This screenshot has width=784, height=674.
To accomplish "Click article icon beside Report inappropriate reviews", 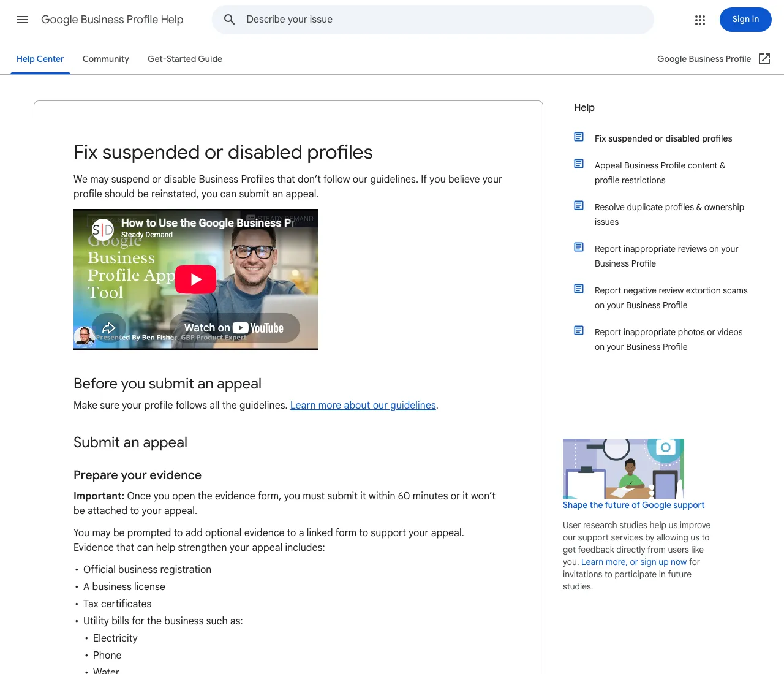I will [579, 247].
